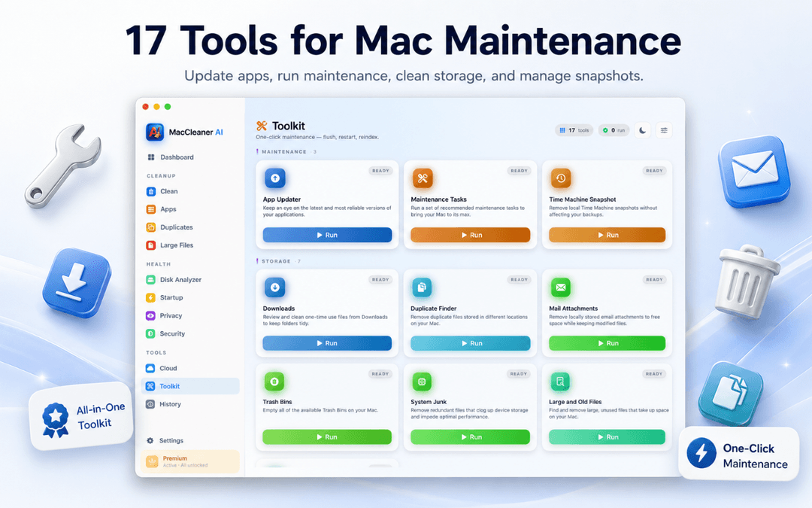This screenshot has height=508, width=812.
Task: Run the App Updater tool
Action: pyautogui.click(x=327, y=235)
